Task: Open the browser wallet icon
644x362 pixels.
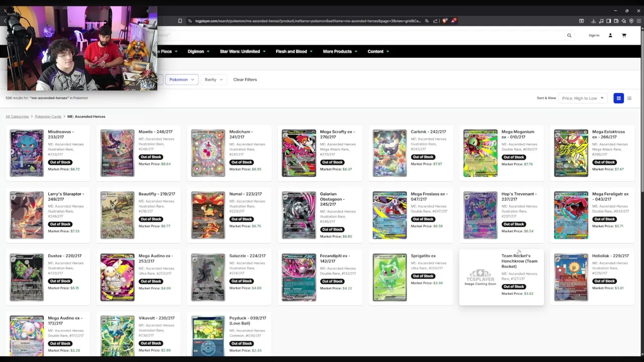Action: tap(616, 21)
